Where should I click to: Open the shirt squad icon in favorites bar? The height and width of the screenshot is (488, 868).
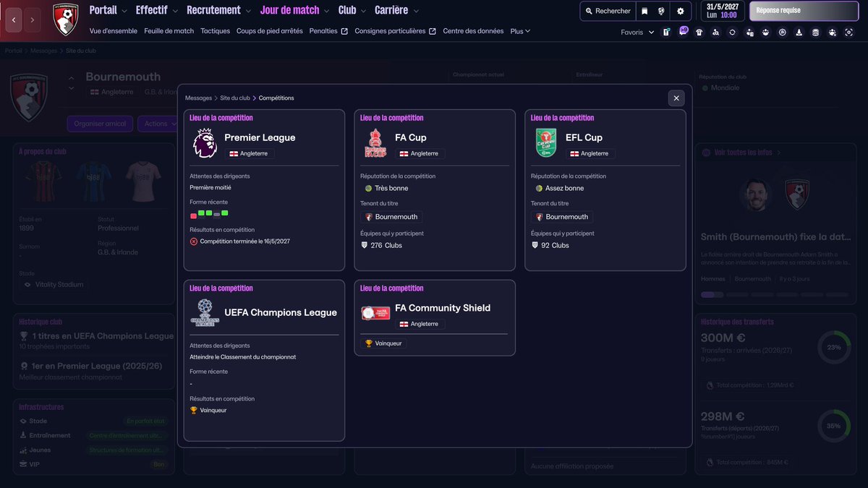click(x=699, y=32)
